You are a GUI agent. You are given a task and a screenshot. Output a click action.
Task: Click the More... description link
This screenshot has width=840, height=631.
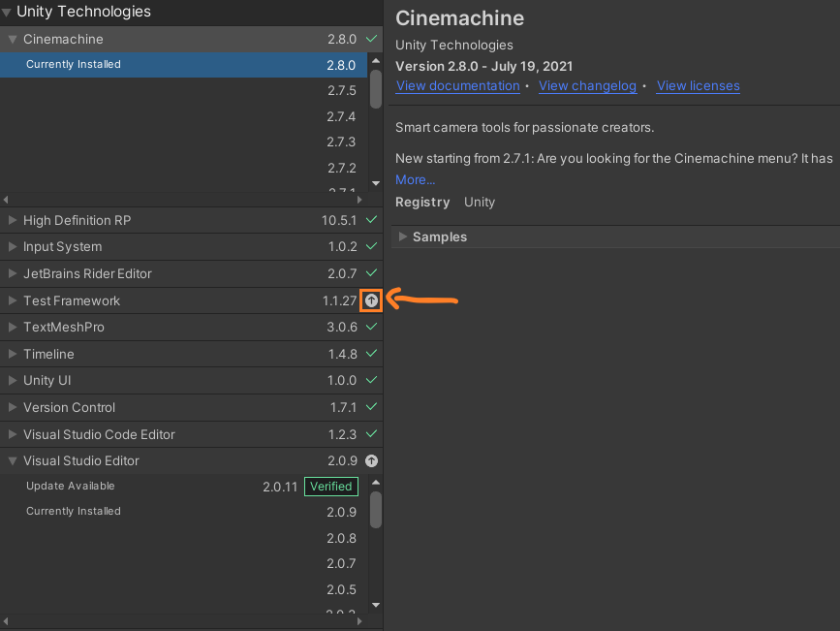click(416, 179)
